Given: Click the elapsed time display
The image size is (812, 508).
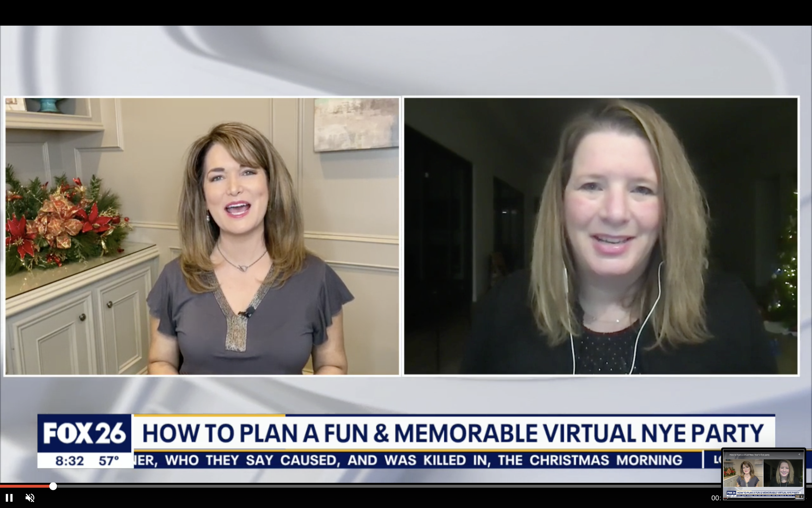Looking at the screenshot, I should [716, 498].
